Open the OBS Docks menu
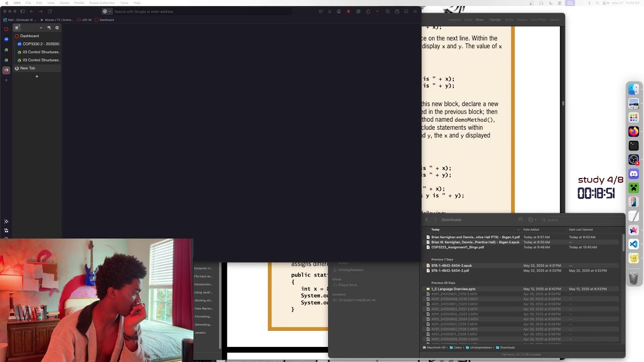The image size is (644, 362). pyautogui.click(x=64, y=3)
